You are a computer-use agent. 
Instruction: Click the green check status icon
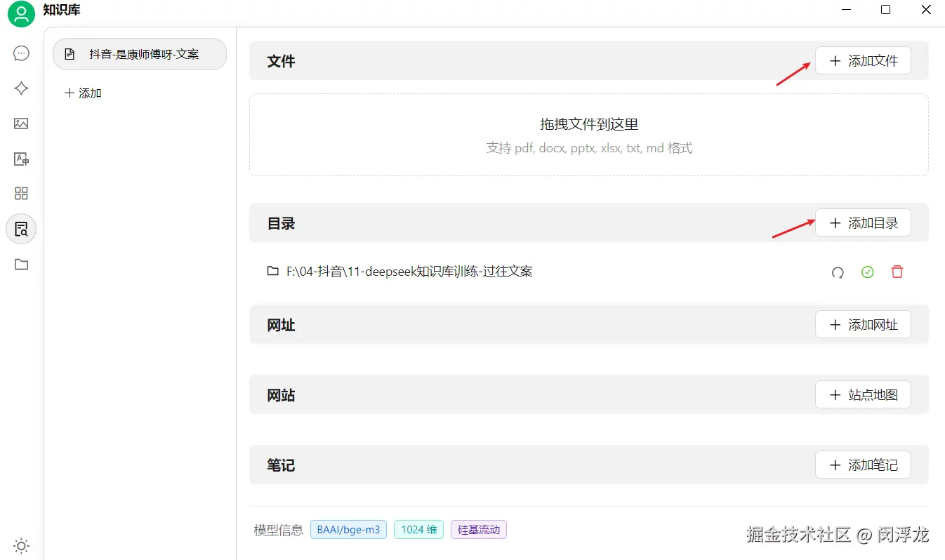click(x=867, y=272)
